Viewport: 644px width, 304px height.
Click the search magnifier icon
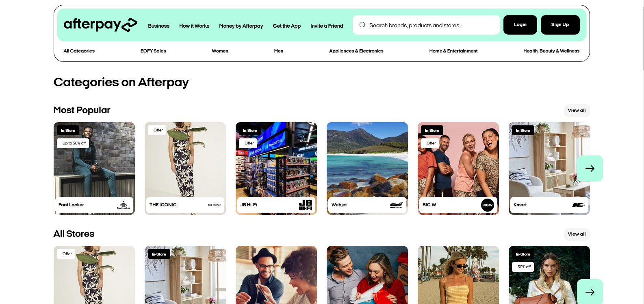tap(362, 25)
